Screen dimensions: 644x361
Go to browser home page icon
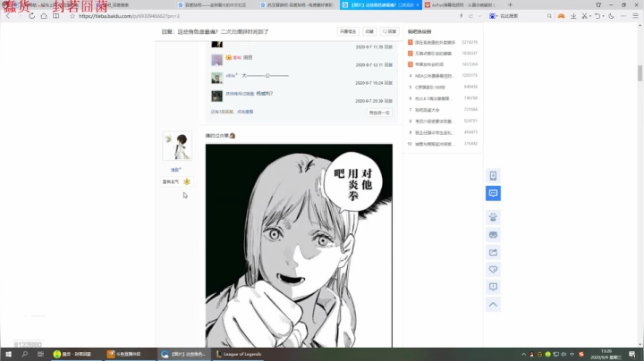click(44, 16)
